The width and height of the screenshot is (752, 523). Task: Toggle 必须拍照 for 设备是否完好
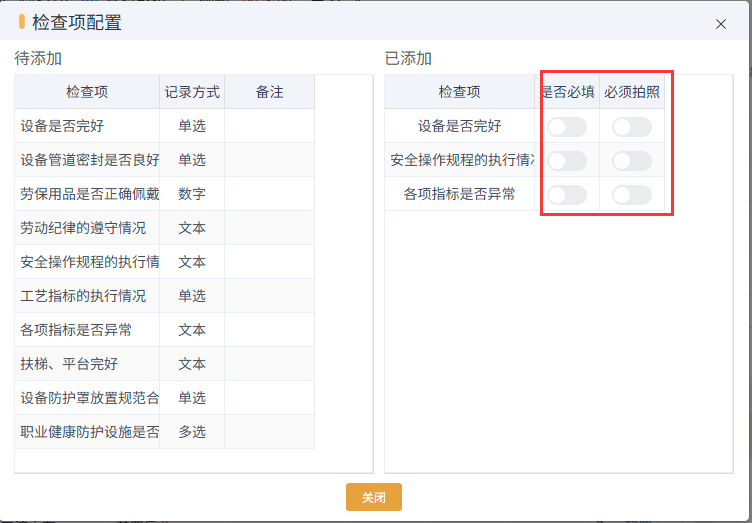[x=632, y=127]
